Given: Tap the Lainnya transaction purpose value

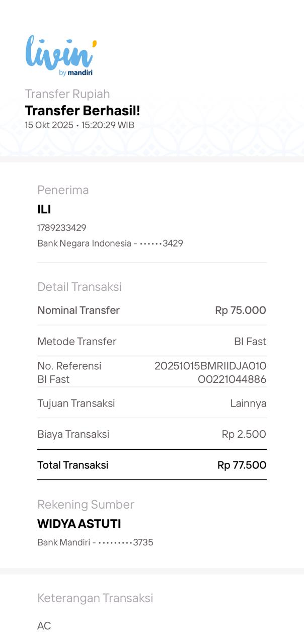Looking at the screenshot, I should [248, 404].
